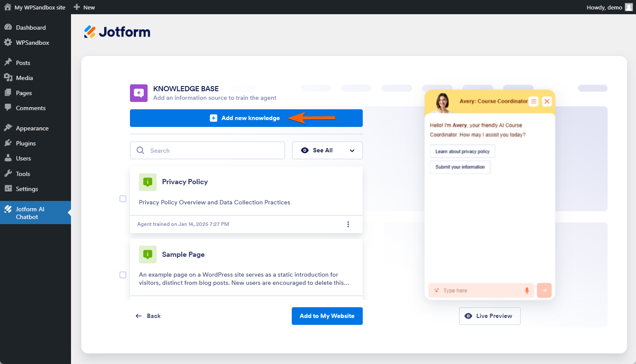The height and width of the screenshot is (364, 636).
Task: Click Avery's avatar picture in chat header
Action: pyautogui.click(x=442, y=102)
